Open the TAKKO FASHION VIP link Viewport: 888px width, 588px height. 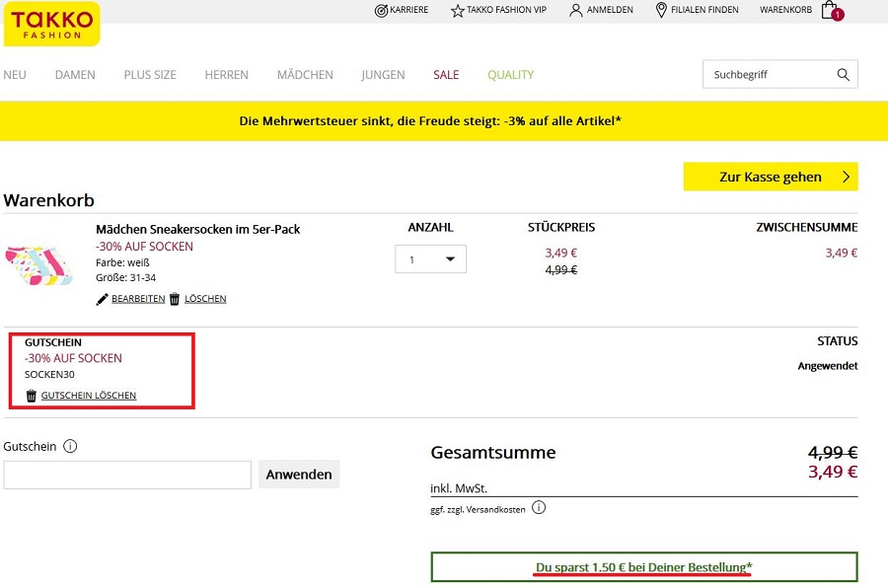pyautogui.click(x=506, y=10)
